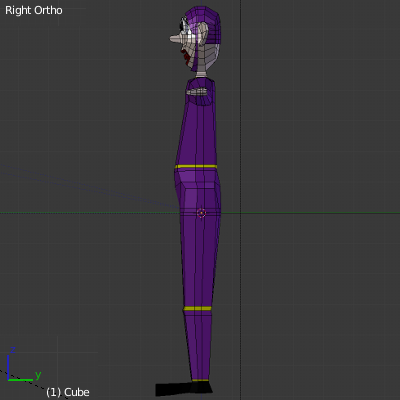This screenshot has height=400, width=400.
Task: Click the character's ear
Action: tap(204, 35)
